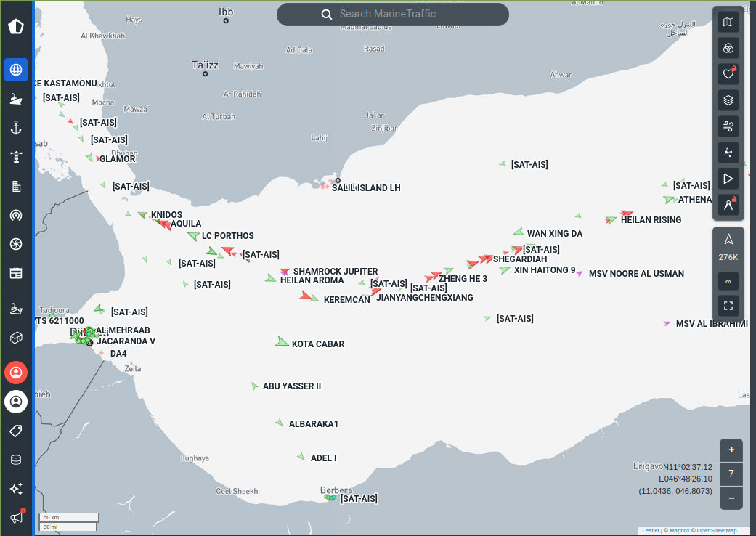
Task: Open the Leaflet attribution link
Action: (651, 531)
